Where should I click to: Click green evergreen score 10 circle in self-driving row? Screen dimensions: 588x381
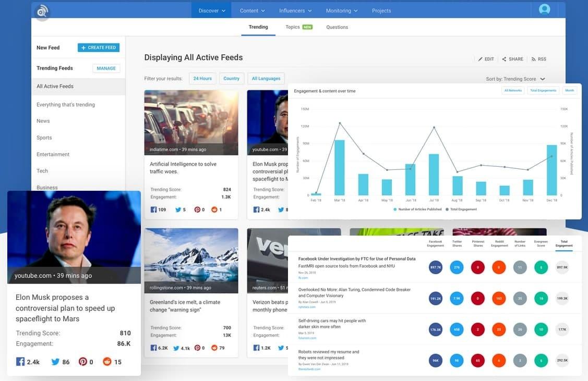tap(541, 330)
